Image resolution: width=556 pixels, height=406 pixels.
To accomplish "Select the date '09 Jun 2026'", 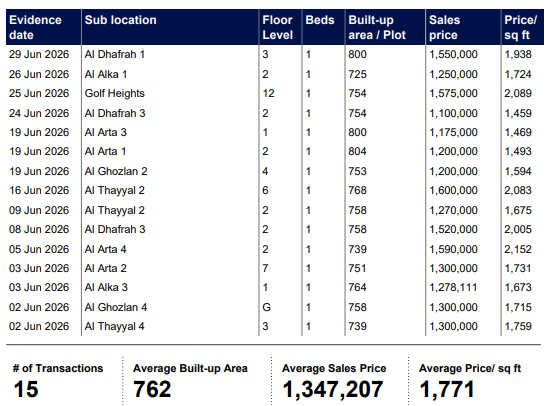I will tap(39, 210).
